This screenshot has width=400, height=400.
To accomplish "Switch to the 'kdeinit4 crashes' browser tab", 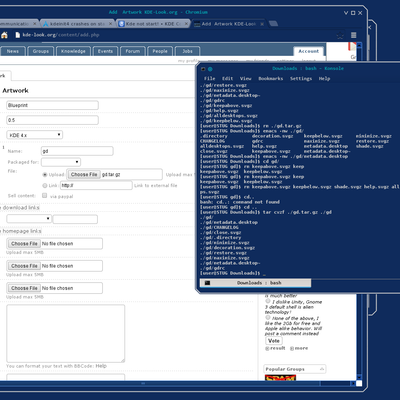I will pyautogui.click(x=77, y=24).
